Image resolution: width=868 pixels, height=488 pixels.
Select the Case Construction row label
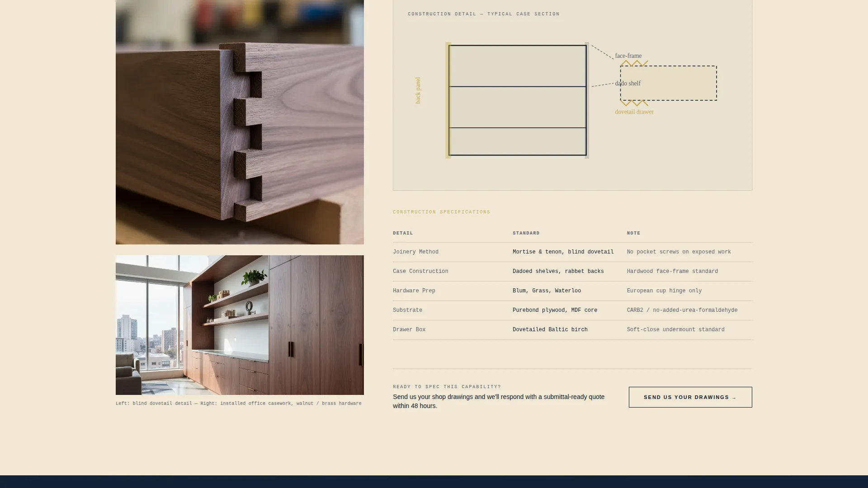[x=420, y=272]
